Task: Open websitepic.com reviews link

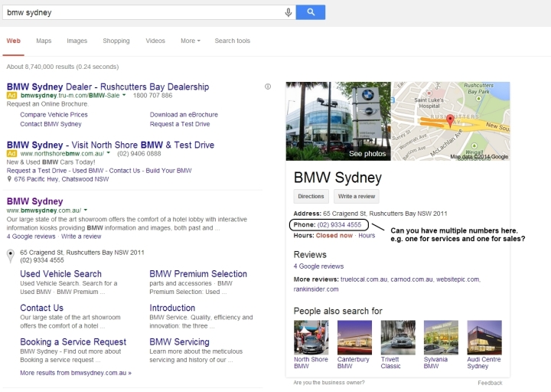Action: pyautogui.click(x=458, y=279)
